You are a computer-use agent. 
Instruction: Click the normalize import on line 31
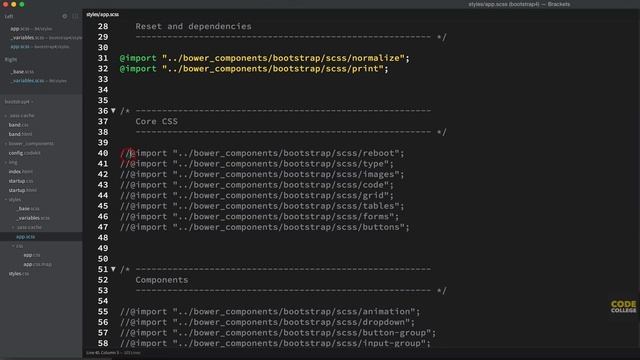coord(264,58)
